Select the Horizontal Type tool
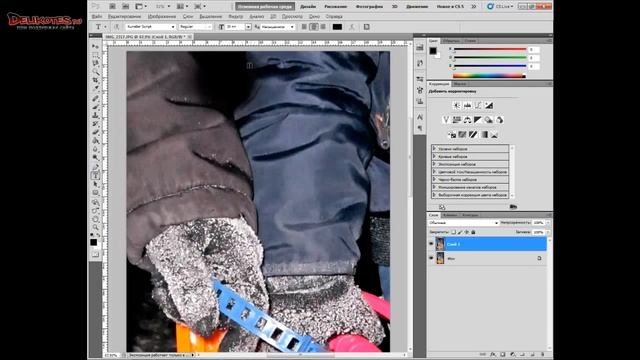 (96, 176)
